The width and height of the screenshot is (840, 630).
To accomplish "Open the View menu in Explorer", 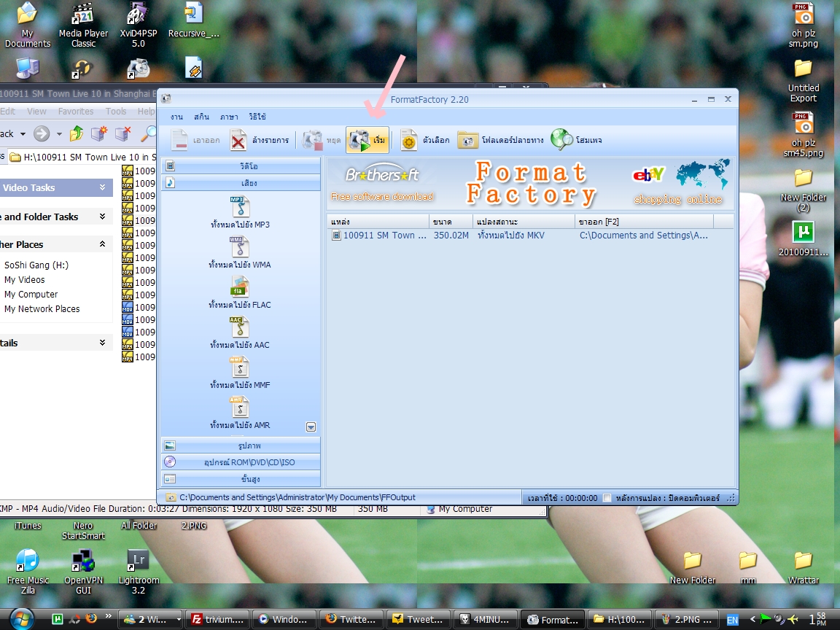I will pyautogui.click(x=36, y=112).
